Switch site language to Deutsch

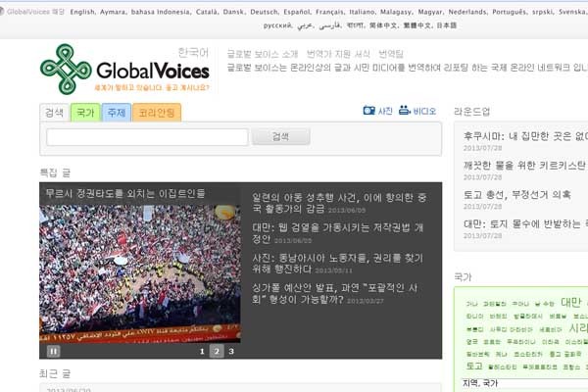click(x=264, y=12)
